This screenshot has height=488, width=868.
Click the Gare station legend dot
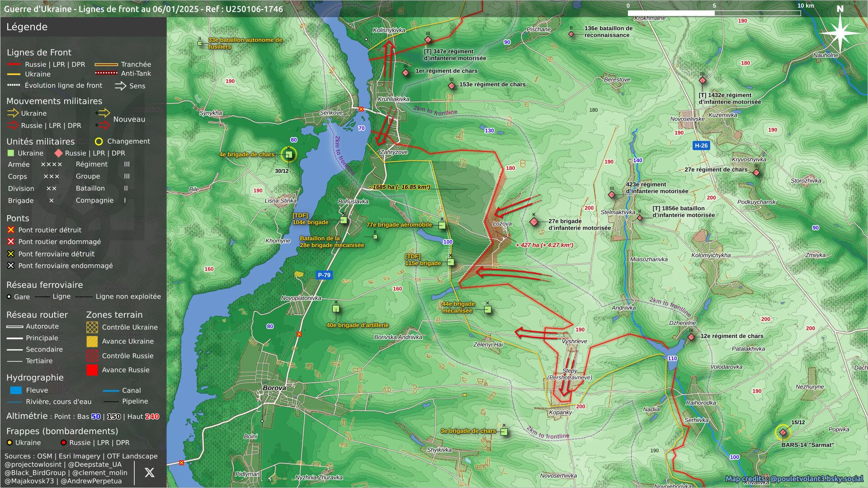(x=9, y=297)
